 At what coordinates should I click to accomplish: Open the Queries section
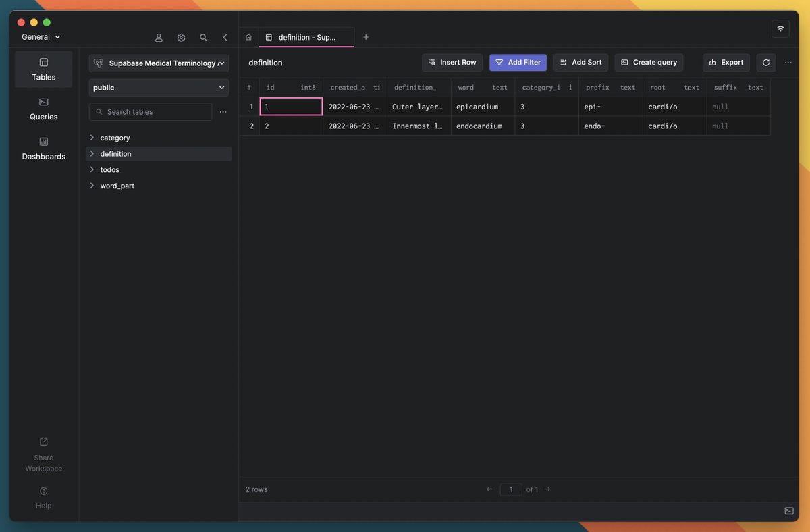pos(44,109)
